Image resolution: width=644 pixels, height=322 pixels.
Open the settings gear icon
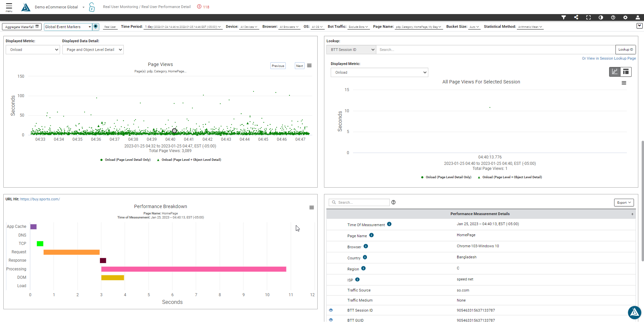[625, 17]
